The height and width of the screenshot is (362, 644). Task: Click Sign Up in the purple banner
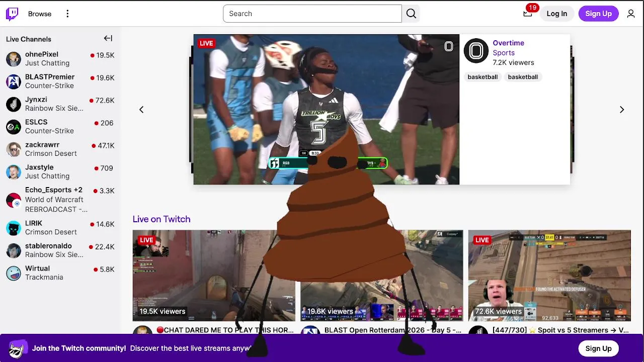pyautogui.click(x=598, y=348)
